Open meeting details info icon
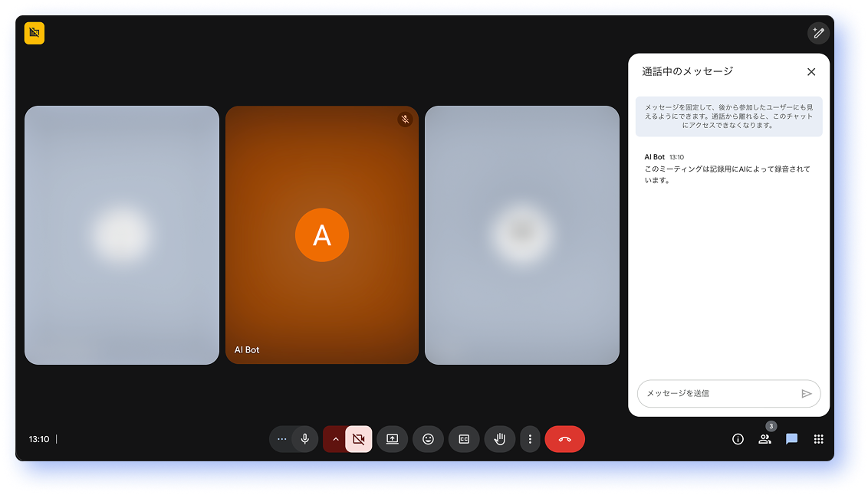This screenshot has height=495, width=868. [x=738, y=439]
